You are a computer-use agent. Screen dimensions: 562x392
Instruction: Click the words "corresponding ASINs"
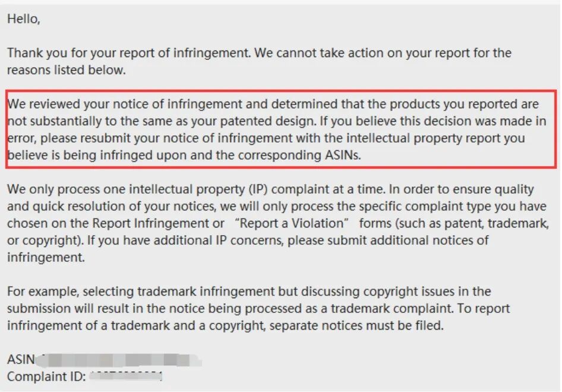(298, 155)
